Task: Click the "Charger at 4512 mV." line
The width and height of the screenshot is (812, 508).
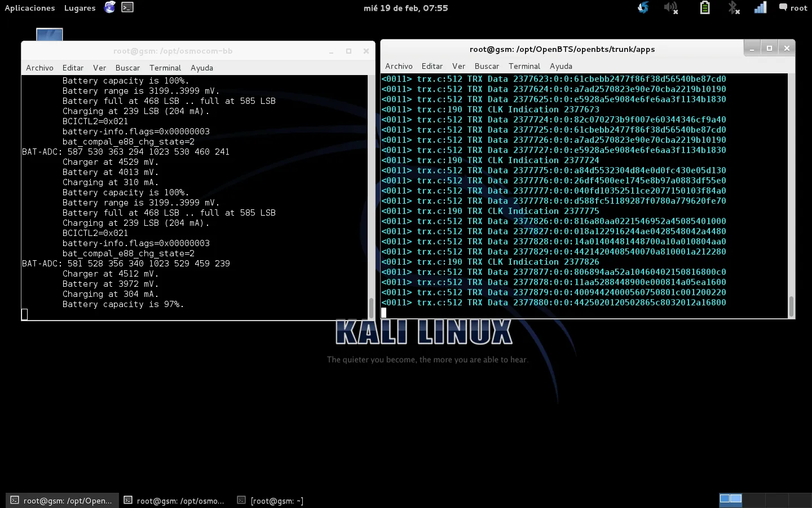Action: tap(111, 274)
